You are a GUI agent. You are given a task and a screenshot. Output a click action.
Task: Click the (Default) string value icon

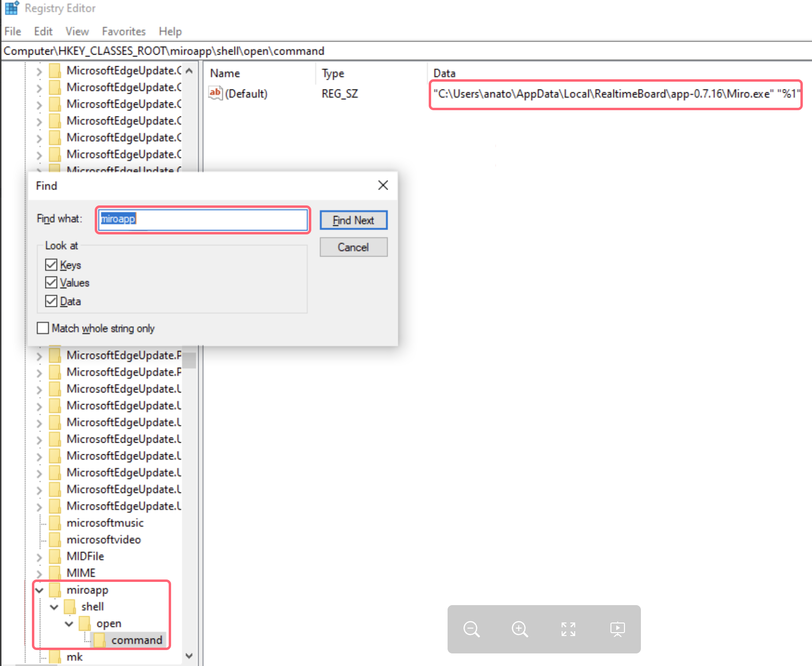215,93
